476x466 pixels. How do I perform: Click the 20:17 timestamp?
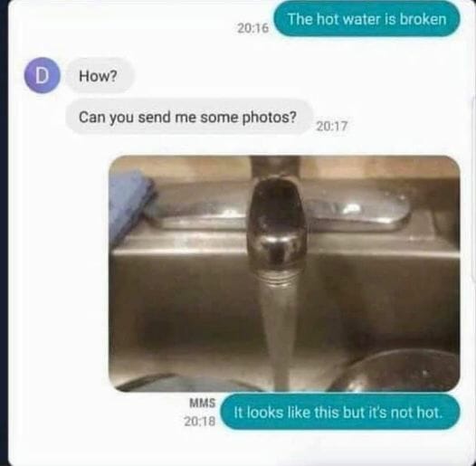[332, 126]
